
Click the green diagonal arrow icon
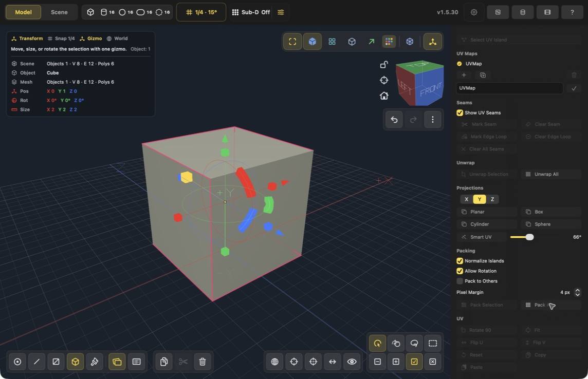(x=371, y=42)
